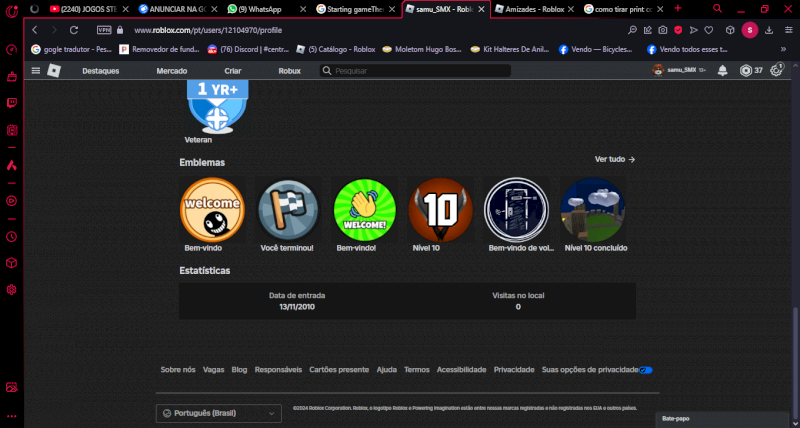
Task: Open the Roblox hamburger navigation menu
Action: [36, 71]
